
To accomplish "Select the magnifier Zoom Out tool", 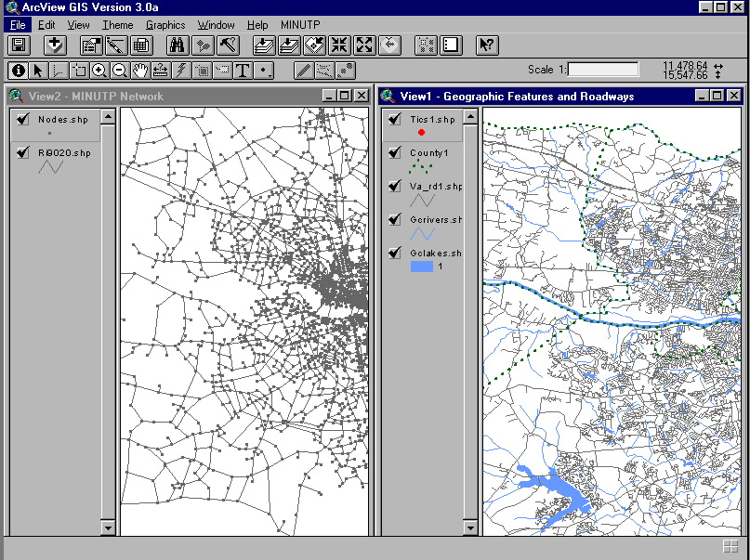I will click(120, 71).
